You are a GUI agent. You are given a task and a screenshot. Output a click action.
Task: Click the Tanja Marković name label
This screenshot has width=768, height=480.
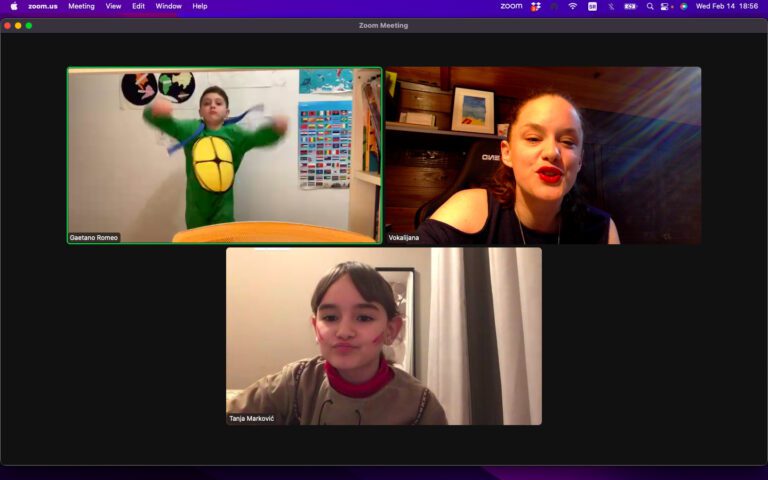pos(252,419)
